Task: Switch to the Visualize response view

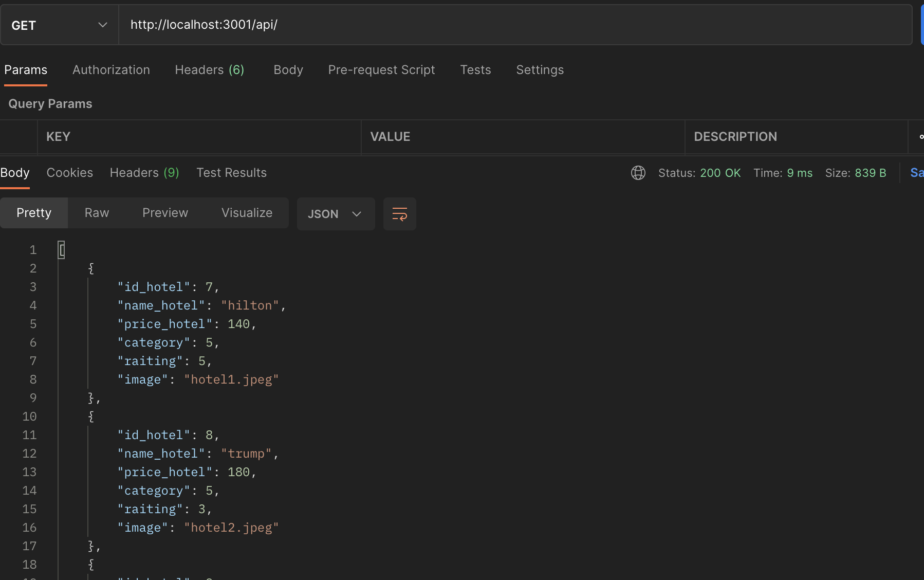Action: click(x=247, y=212)
